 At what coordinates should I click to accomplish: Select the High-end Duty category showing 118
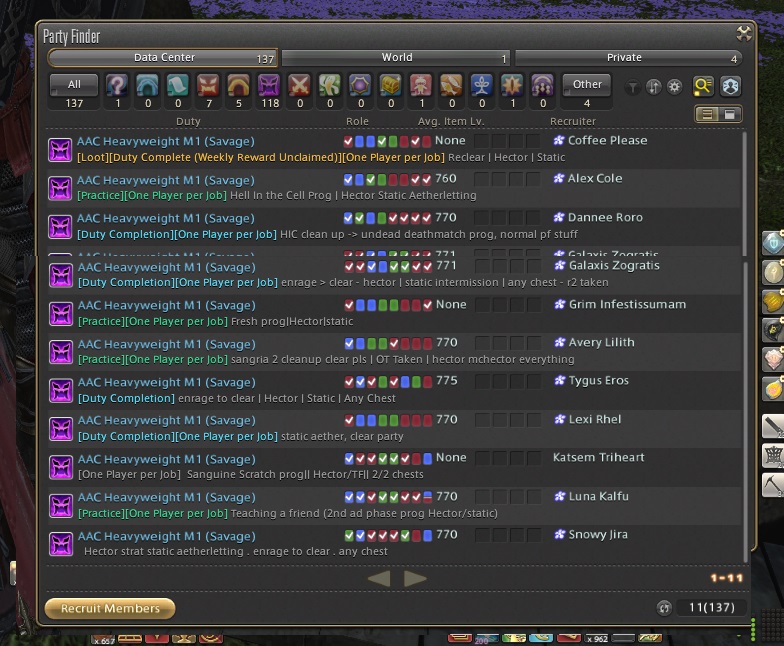[269, 85]
